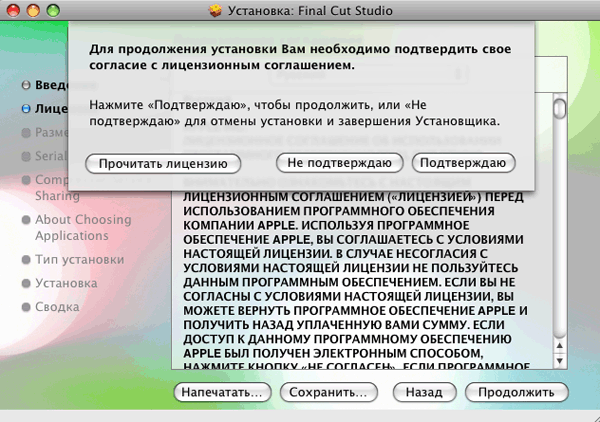Click the bullet next to 'About Choosing Applications'
600x422 pixels.
click(26, 220)
